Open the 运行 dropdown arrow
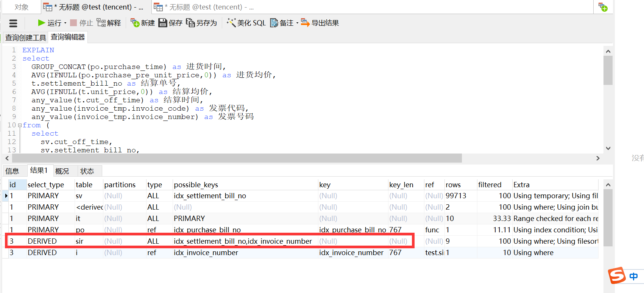 (x=65, y=23)
